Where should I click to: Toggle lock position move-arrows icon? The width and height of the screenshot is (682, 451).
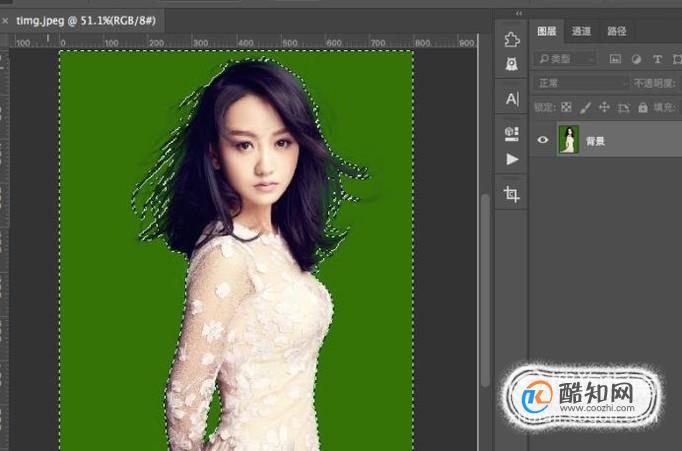tap(604, 107)
